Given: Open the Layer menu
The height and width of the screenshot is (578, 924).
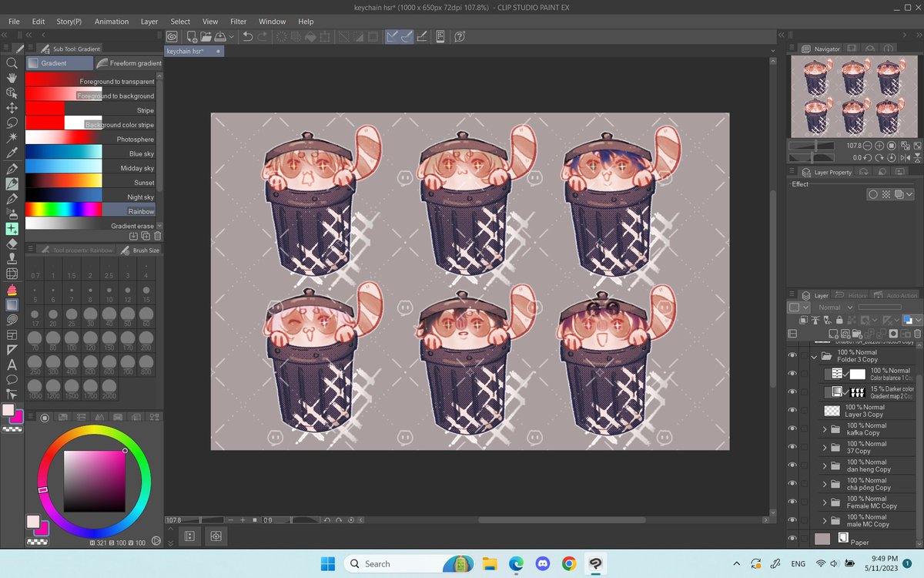Looking at the screenshot, I should point(149,22).
